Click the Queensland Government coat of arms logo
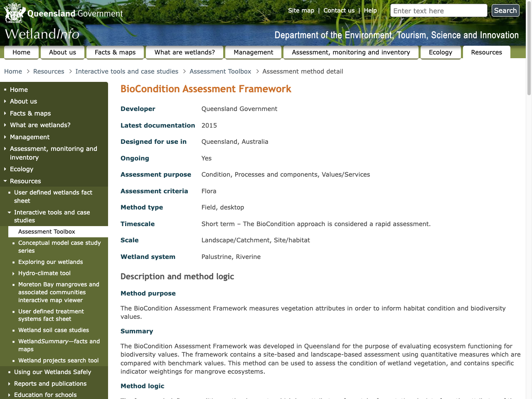The image size is (532, 399). (14, 12)
